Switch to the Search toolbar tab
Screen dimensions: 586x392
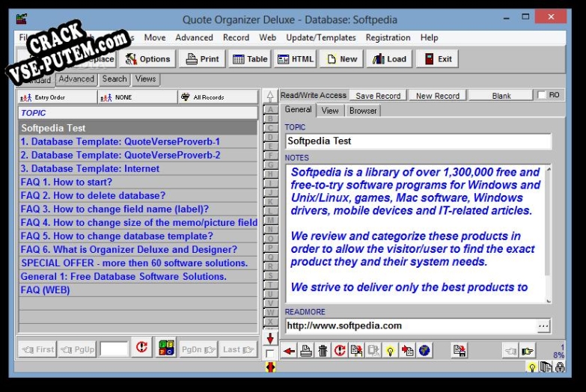[x=115, y=79]
